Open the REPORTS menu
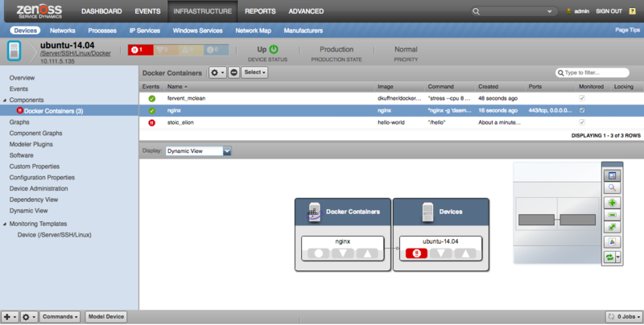Viewport: 644px width, 325px height. 260,11
